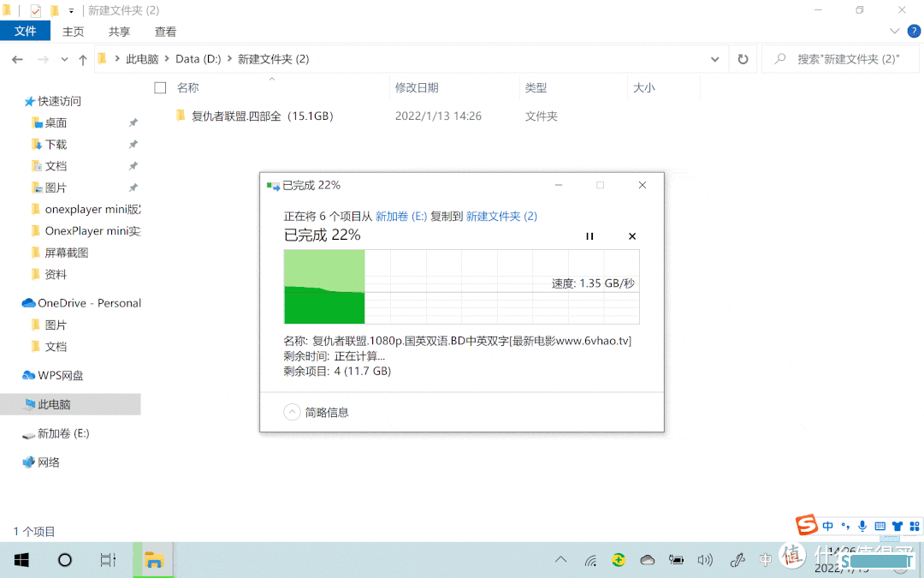Click the taskbar 中 input indicator
This screenshot has height=578, width=924.
[766, 560]
